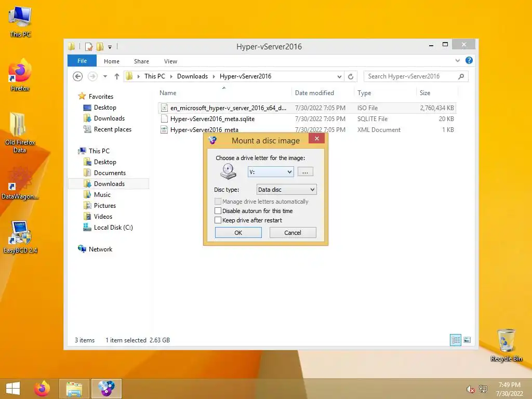Open Explorer help question mark
Image resolution: width=532 pixels, height=399 pixels.
coord(469,60)
